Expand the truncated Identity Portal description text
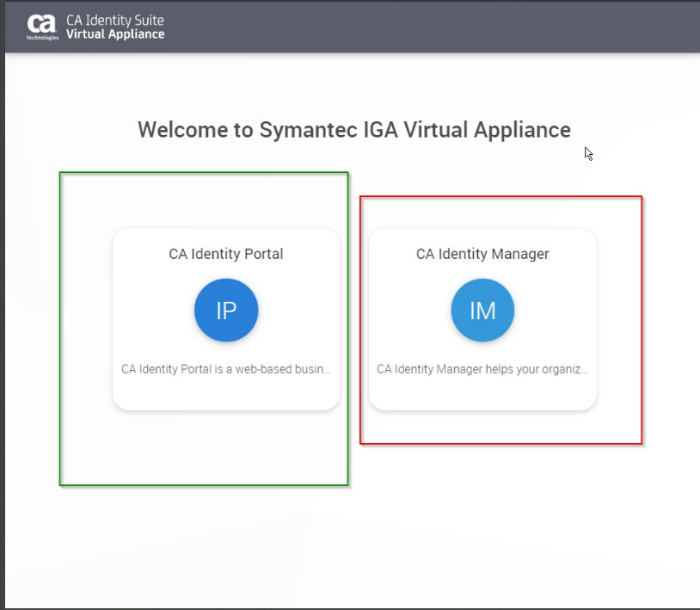 (x=226, y=369)
